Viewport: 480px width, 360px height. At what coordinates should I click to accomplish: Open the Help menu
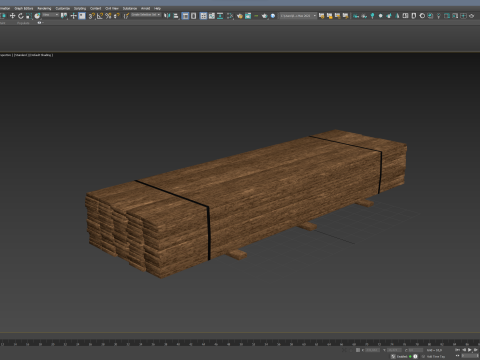click(157, 8)
